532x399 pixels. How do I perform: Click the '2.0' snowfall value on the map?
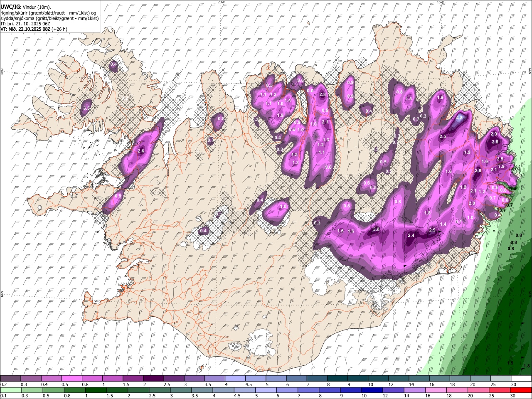pyautogui.click(x=471, y=204)
